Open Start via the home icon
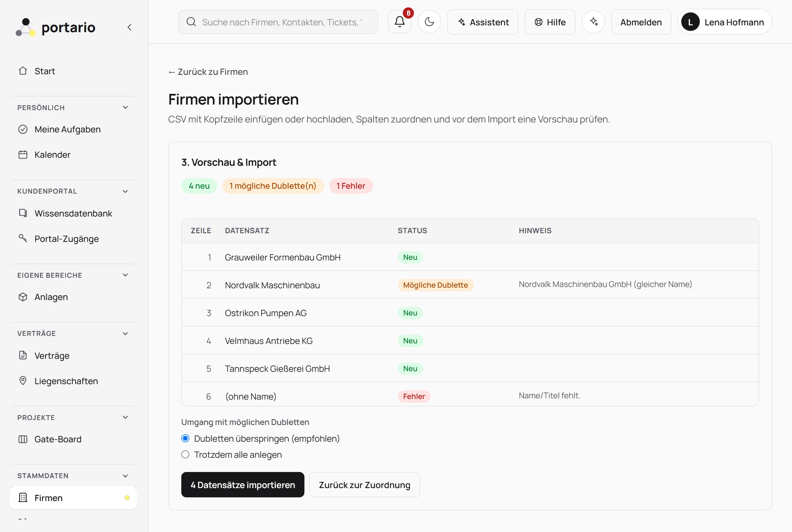Screen dimensions: 792x532 tap(23, 71)
